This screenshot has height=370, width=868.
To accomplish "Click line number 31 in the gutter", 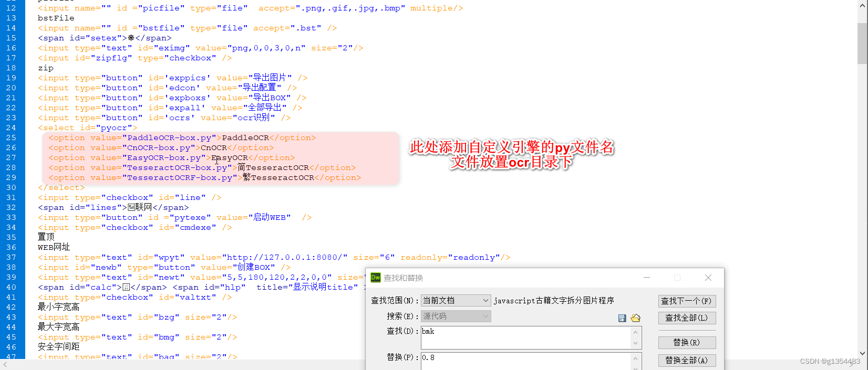I will pos(11,197).
